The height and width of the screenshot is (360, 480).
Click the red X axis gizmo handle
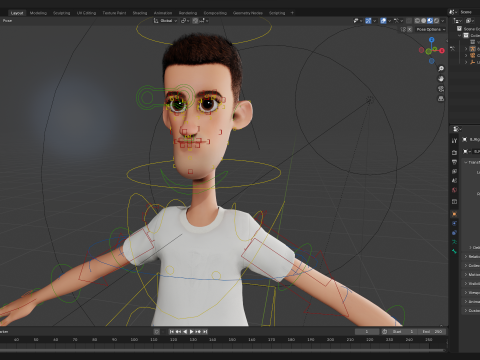(442, 51)
